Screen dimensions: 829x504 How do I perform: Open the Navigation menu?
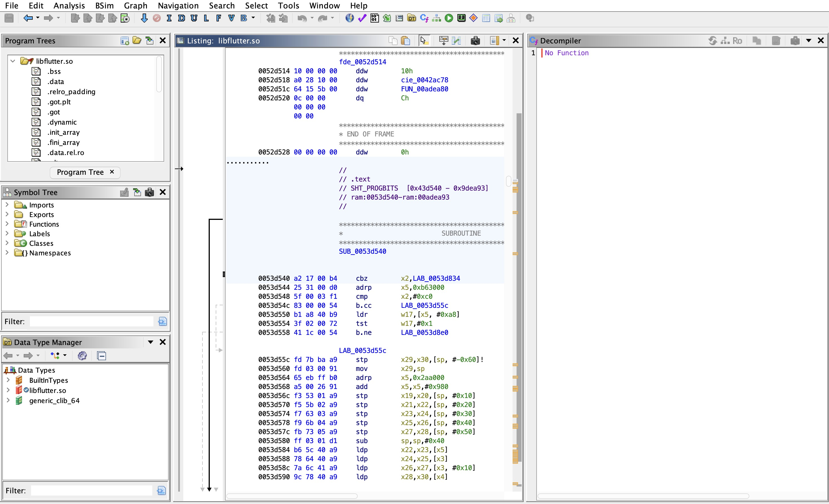[x=178, y=5]
